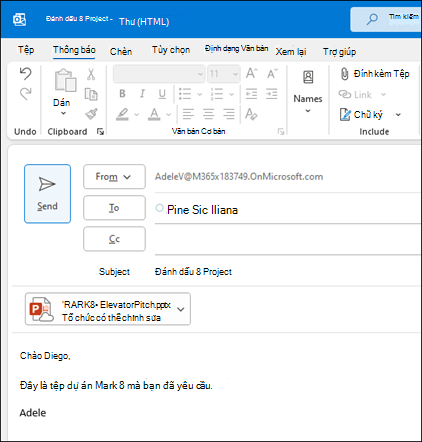Viewport: 422px width, 442px height.
Task: Click Đính kèm Tệp attach file
Action: [x=375, y=74]
